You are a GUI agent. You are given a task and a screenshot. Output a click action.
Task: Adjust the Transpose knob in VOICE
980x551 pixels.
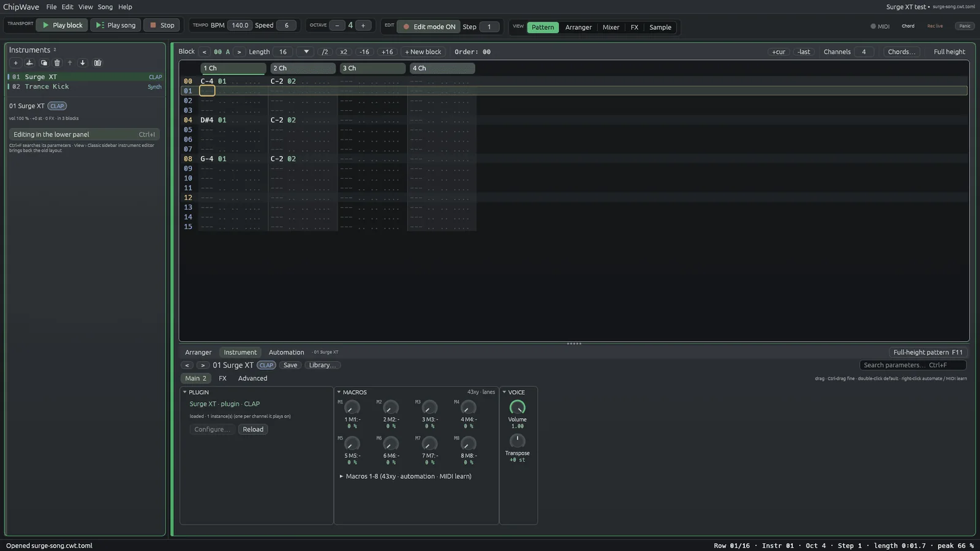pyautogui.click(x=518, y=441)
